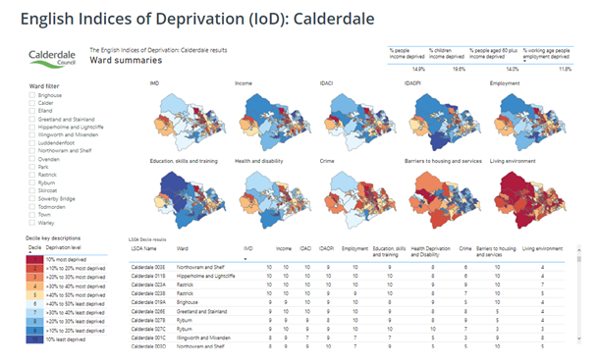The height and width of the screenshot is (364, 599).
Task: Check Illingworth and Mixenden ward
Action: (x=32, y=134)
